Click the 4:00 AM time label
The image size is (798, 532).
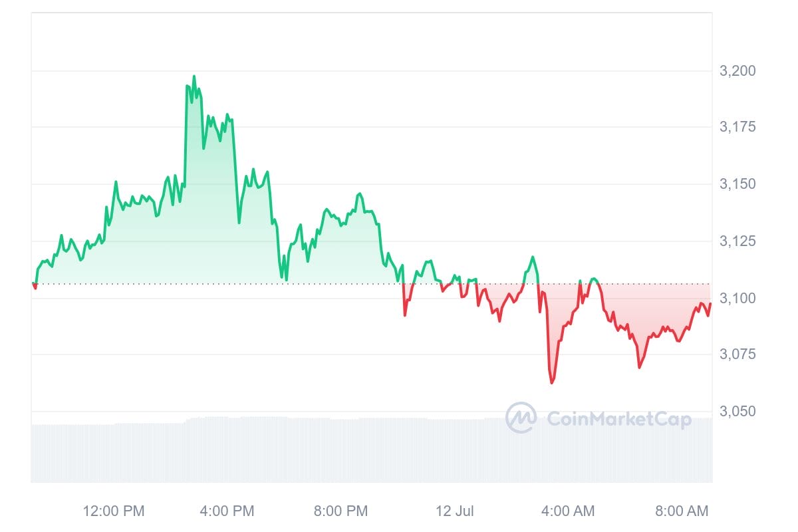[x=567, y=511]
